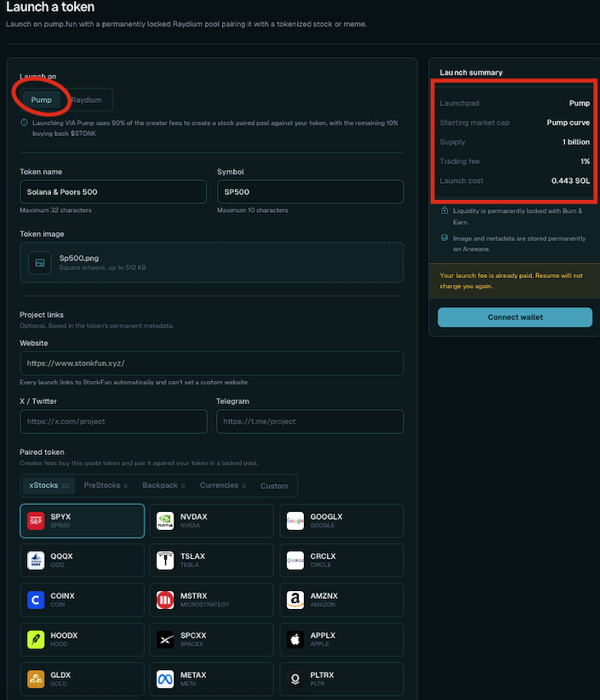
Task: Switch to the Currencies tab
Action: [222, 486]
